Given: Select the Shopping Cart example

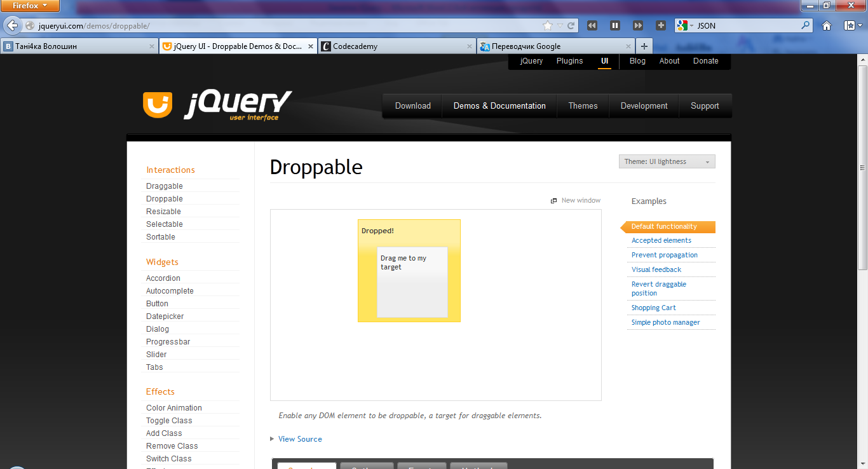Looking at the screenshot, I should tap(654, 308).
